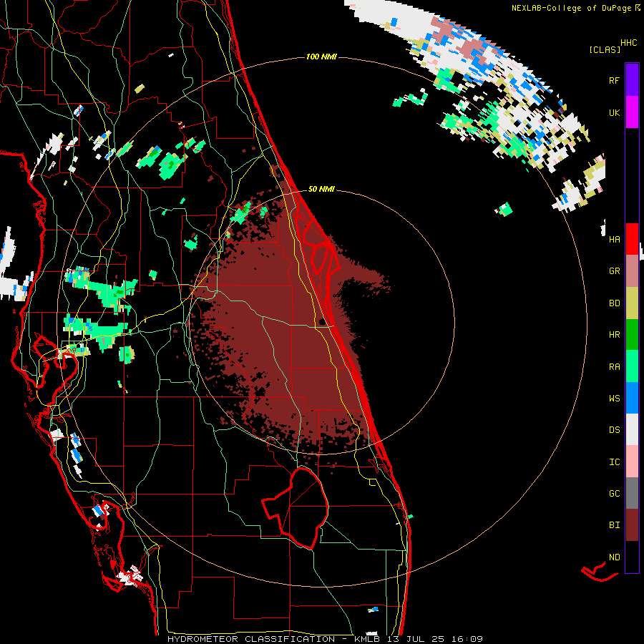Image resolution: width=644 pixels, height=644 pixels.
Task: Click the IC legend label
Action: click(614, 462)
